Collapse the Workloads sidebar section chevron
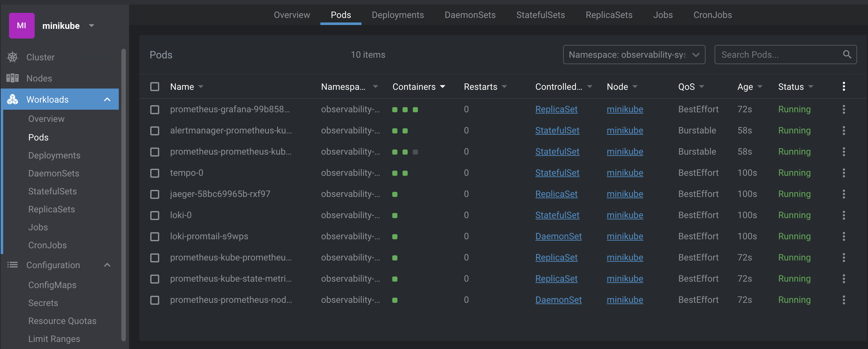This screenshot has width=868, height=349. (x=107, y=99)
